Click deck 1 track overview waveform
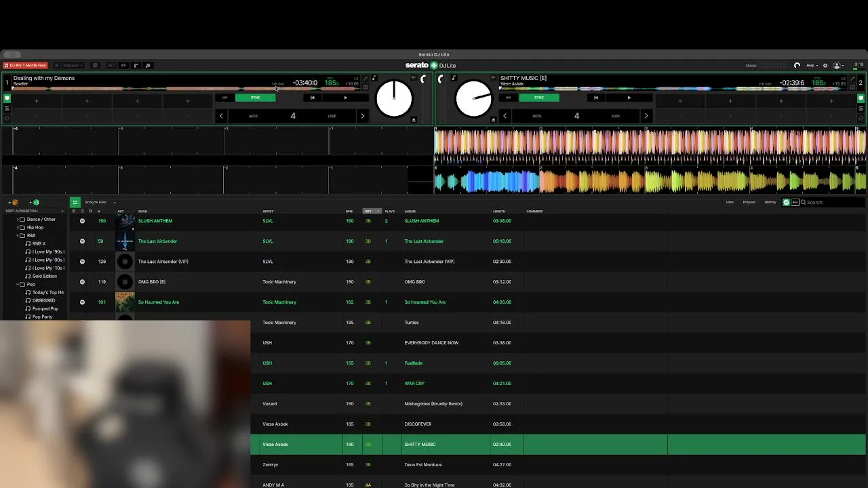This screenshot has height=488, width=868. (185, 88)
